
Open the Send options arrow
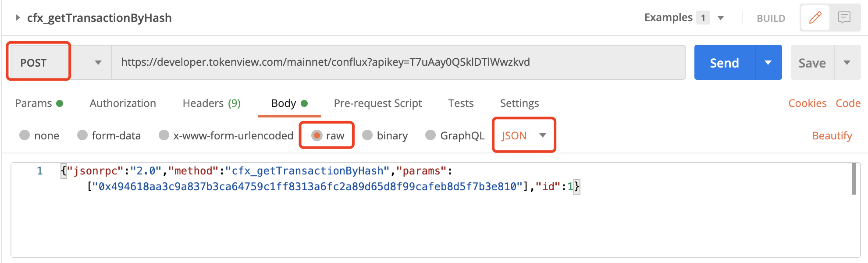pyautogui.click(x=768, y=62)
